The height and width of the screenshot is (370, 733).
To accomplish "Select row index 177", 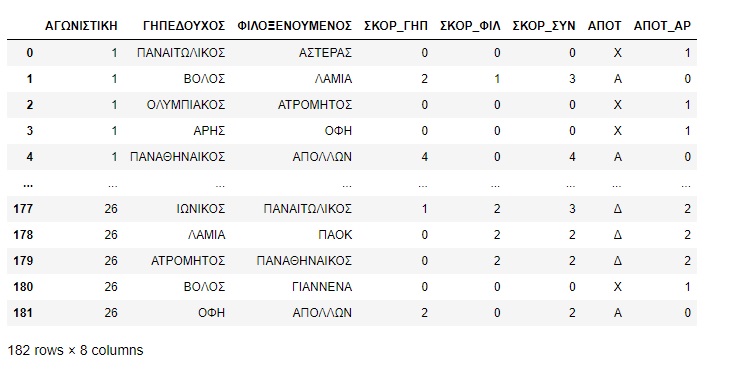I will 23,209.
